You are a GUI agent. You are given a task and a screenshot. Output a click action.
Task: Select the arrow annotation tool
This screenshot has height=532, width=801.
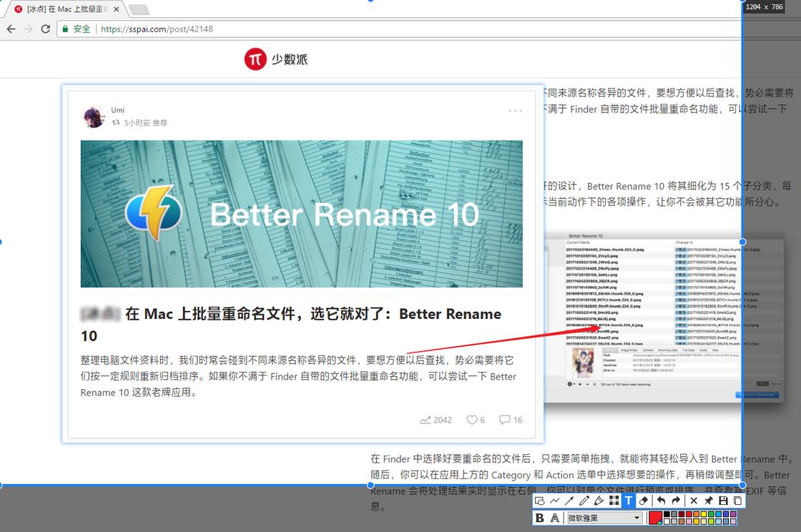point(569,501)
